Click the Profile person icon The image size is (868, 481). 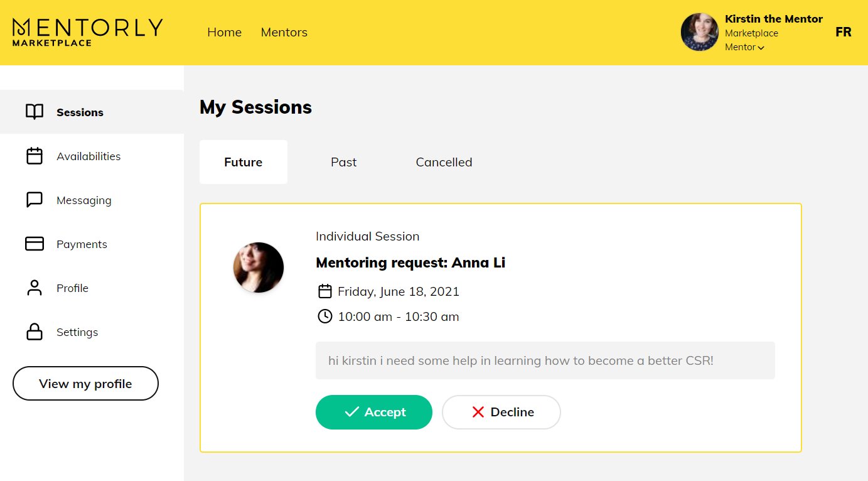(x=35, y=288)
